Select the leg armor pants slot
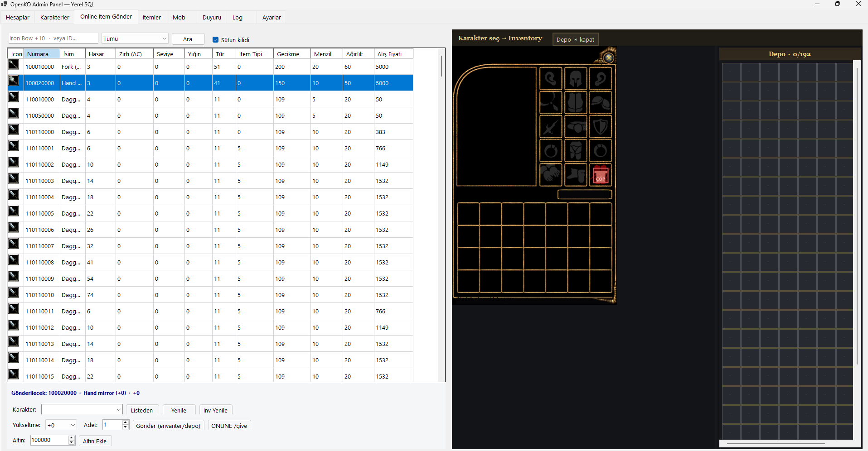Image resolution: width=868 pixels, height=451 pixels. (x=576, y=150)
